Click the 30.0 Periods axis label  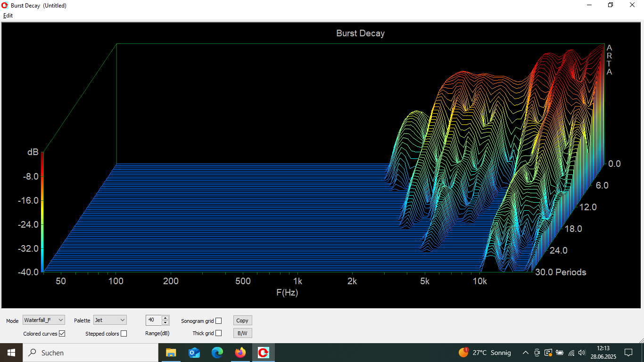[x=561, y=272]
